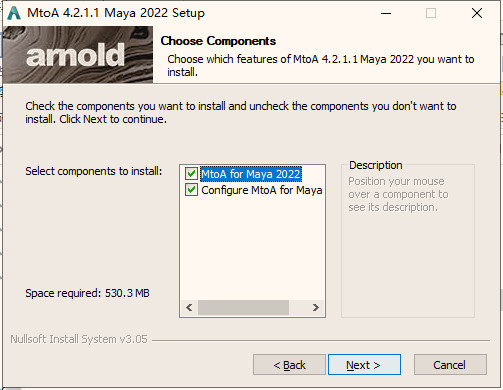Viewport: 503px width, 390px height.
Task: Click the Description panel text area
Action: 398,194
